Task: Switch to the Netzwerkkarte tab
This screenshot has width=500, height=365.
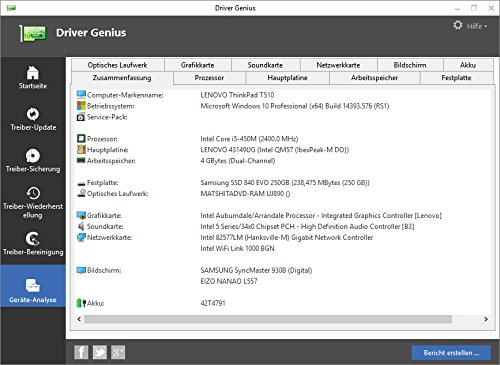Action: (x=338, y=65)
